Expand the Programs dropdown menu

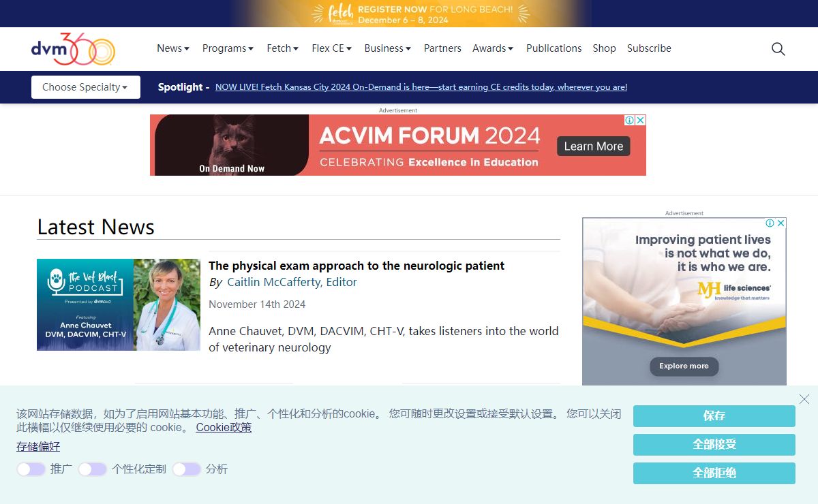(228, 48)
